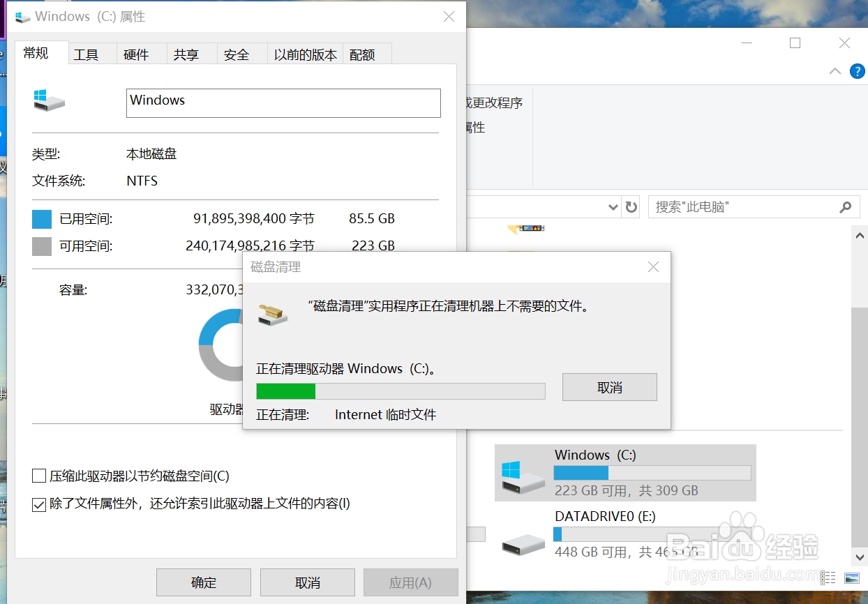868x604 pixels.
Task: Open Explorer help question mark icon
Action: tap(857, 71)
